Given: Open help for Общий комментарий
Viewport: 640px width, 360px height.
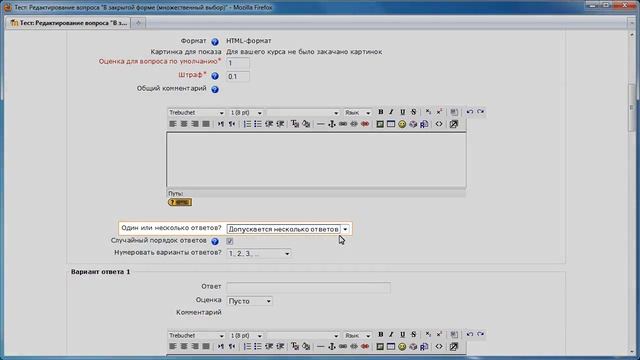Looking at the screenshot, I should [215, 89].
